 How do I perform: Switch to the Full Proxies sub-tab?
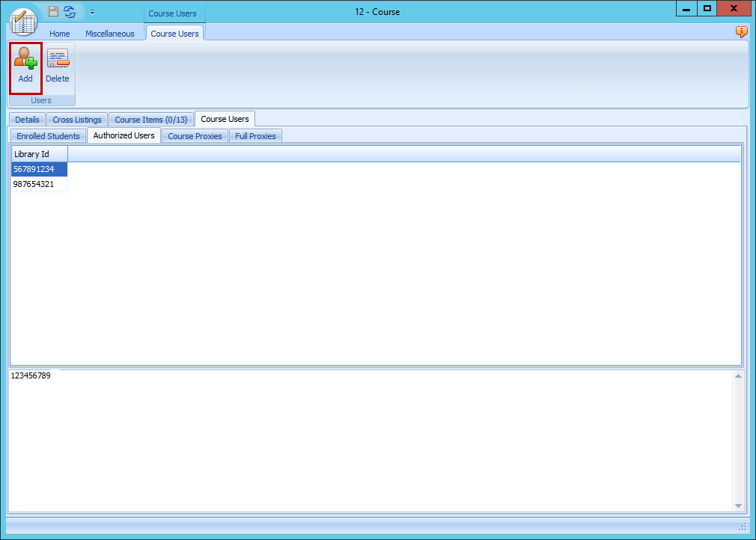pos(254,135)
